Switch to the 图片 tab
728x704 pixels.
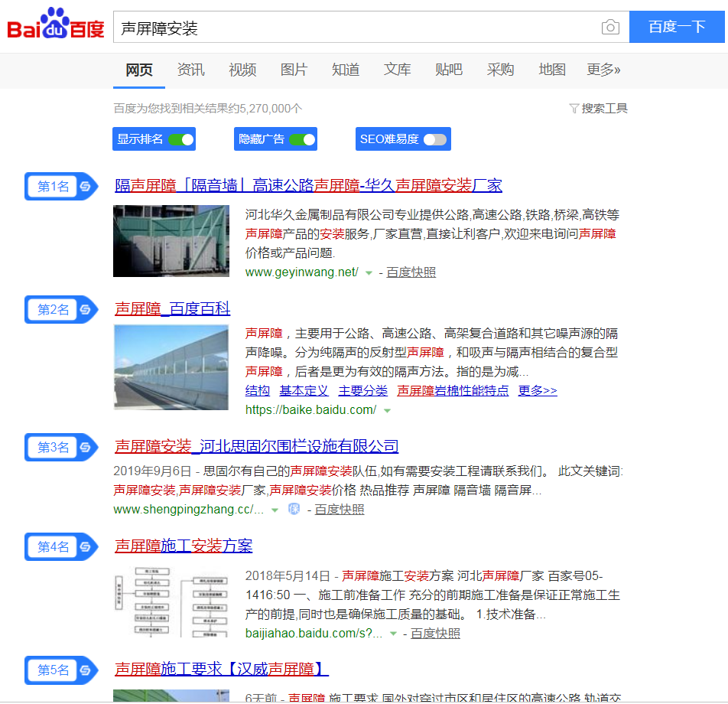coord(294,70)
